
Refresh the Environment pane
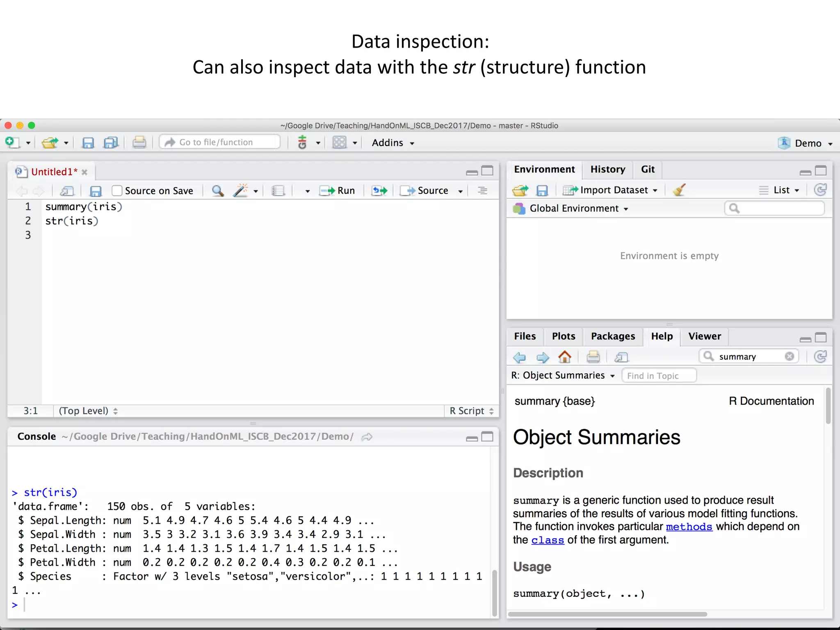(x=820, y=189)
